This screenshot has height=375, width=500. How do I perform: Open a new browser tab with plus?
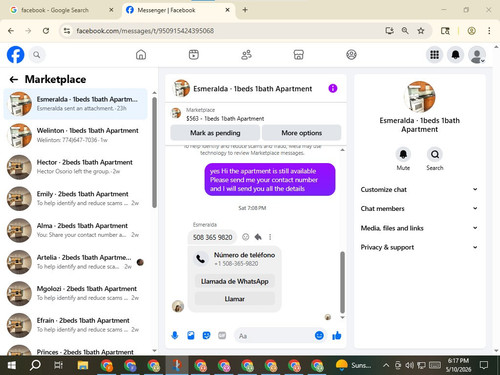point(245,10)
